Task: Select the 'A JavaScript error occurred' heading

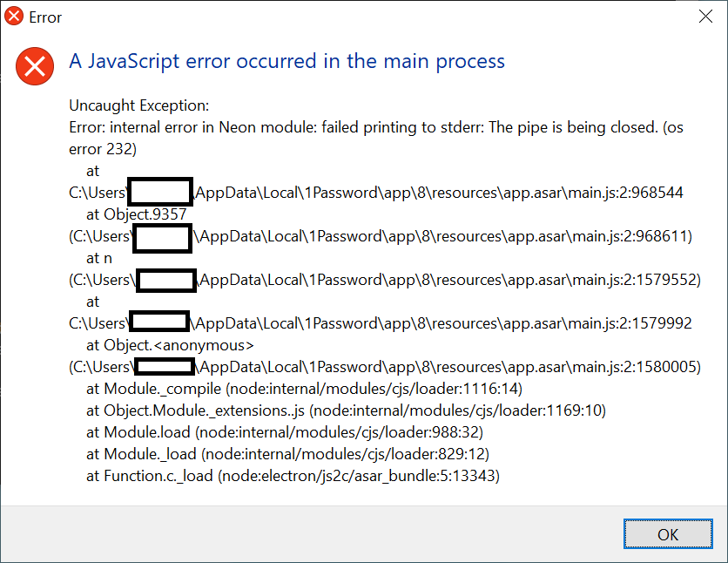Action: pos(286,61)
